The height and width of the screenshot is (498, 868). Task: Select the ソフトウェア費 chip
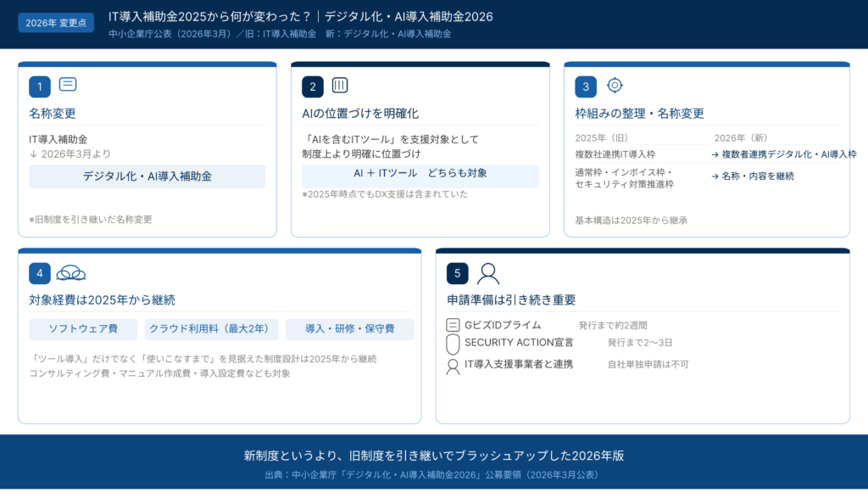tap(83, 329)
